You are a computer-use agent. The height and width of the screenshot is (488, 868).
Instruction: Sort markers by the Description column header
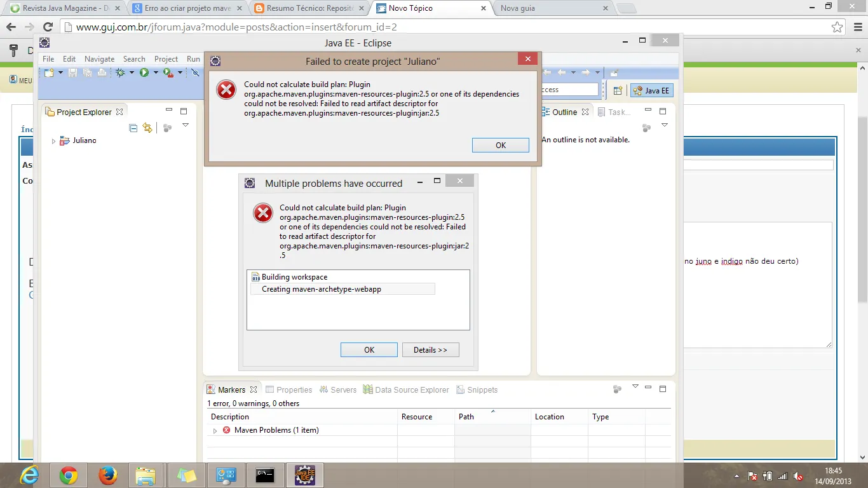point(302,417)
